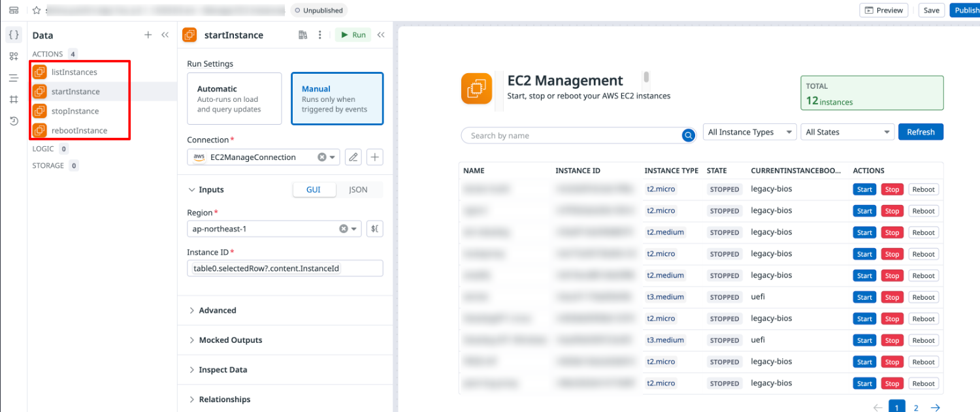The image size is (980, 412).
Task: Click the LOGIC section header
Action: point(43,149)
